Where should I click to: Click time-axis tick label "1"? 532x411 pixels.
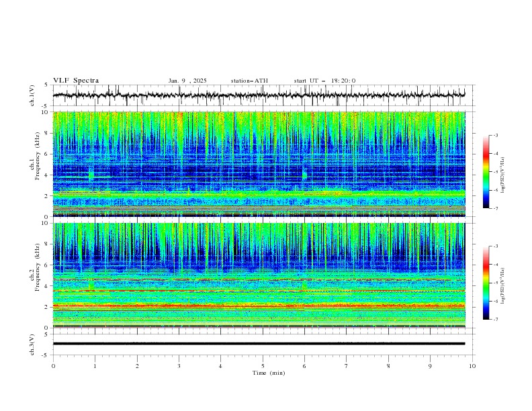[x=95, y=366]
